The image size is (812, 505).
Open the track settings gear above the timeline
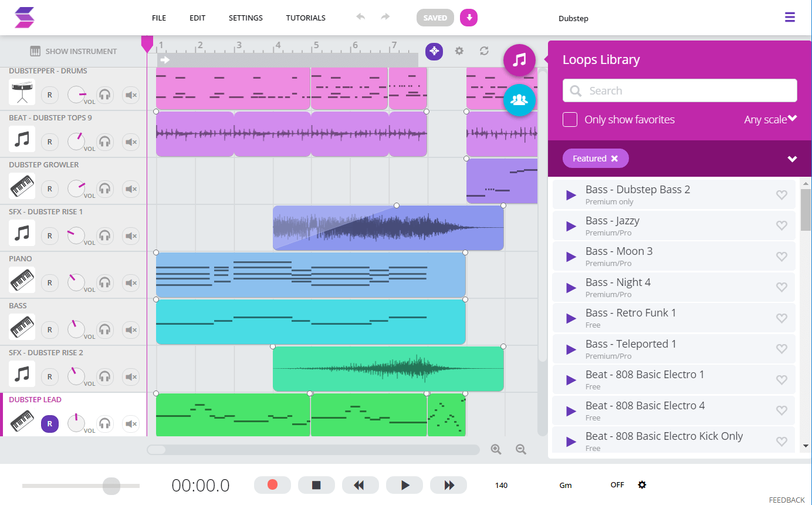459,52
